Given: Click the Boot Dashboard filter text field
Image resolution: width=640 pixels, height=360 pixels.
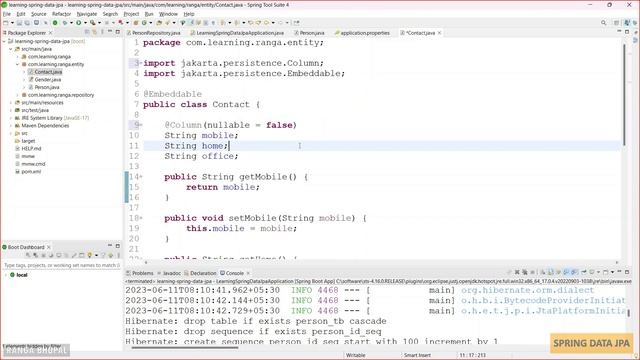Looking at the screenshot, I should [x=61, y=265].
